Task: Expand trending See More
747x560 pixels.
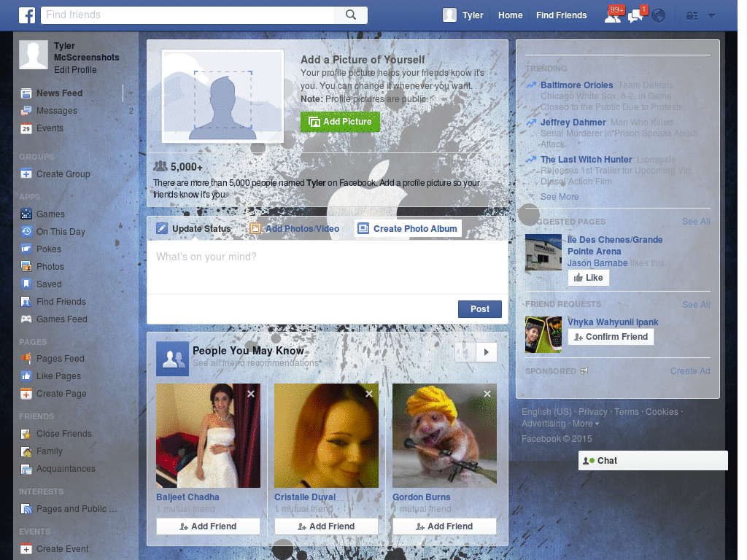Action: 560,197
